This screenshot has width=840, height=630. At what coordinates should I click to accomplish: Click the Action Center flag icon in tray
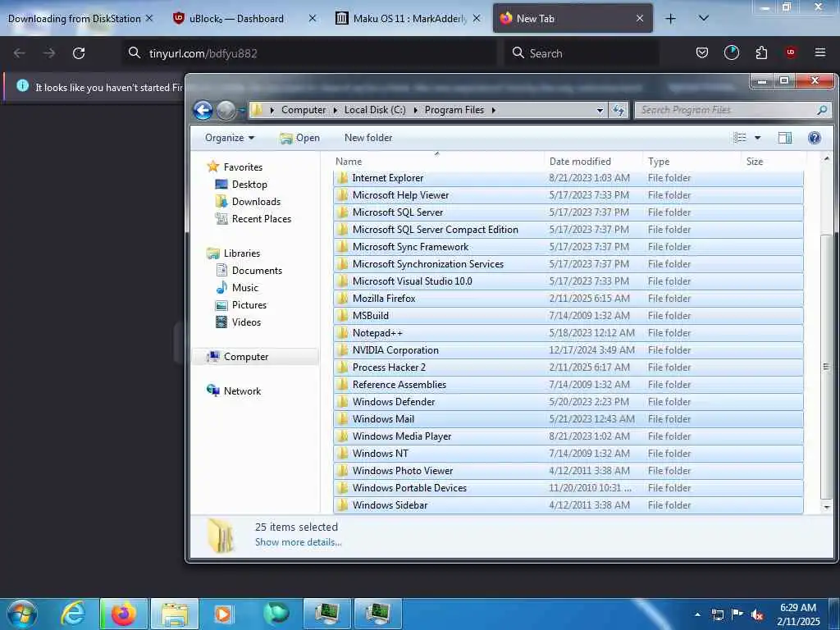737,614
